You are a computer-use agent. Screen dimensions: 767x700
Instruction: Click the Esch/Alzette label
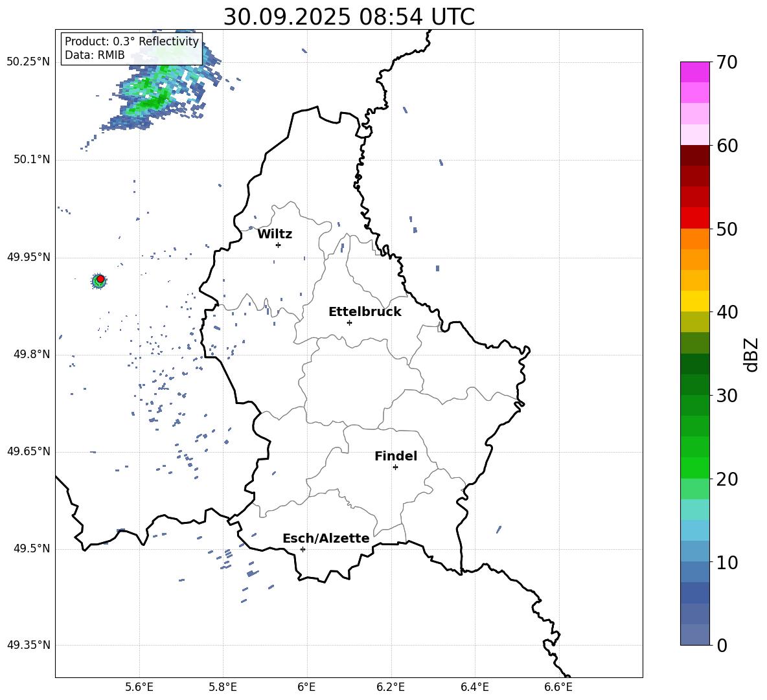(326, 538)
